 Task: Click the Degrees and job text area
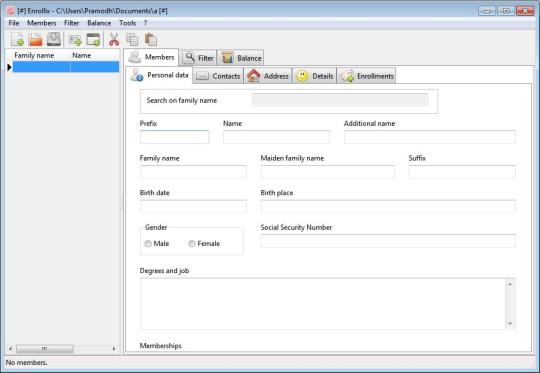point(322,304)
